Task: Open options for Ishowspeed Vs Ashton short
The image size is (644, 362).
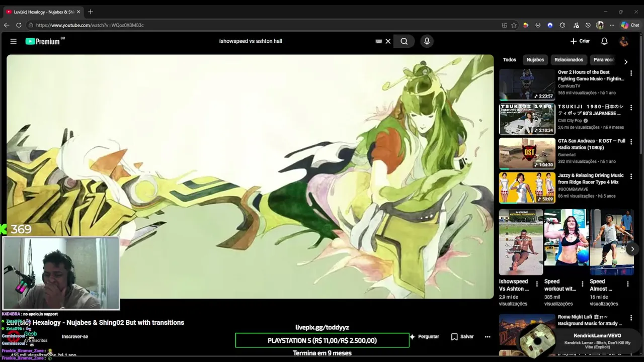Action: [x=536, y=284]
